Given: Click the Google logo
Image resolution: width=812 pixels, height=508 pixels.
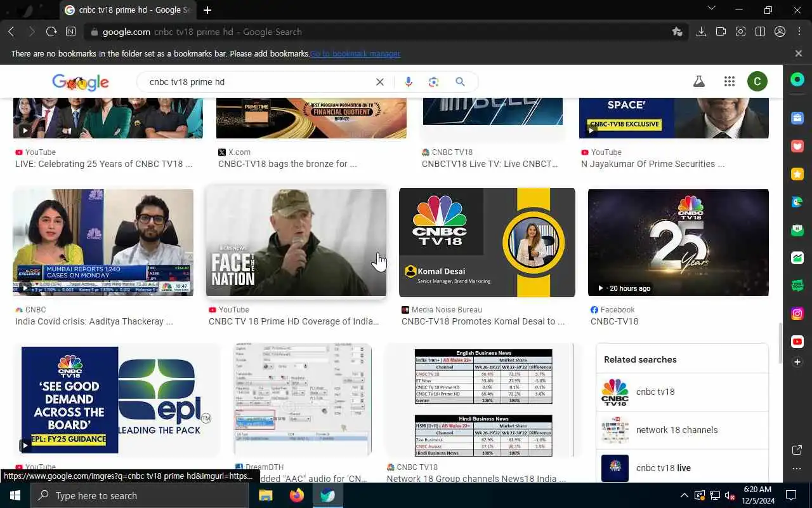Looking at the screenshot, I should (x=81, y=82).
